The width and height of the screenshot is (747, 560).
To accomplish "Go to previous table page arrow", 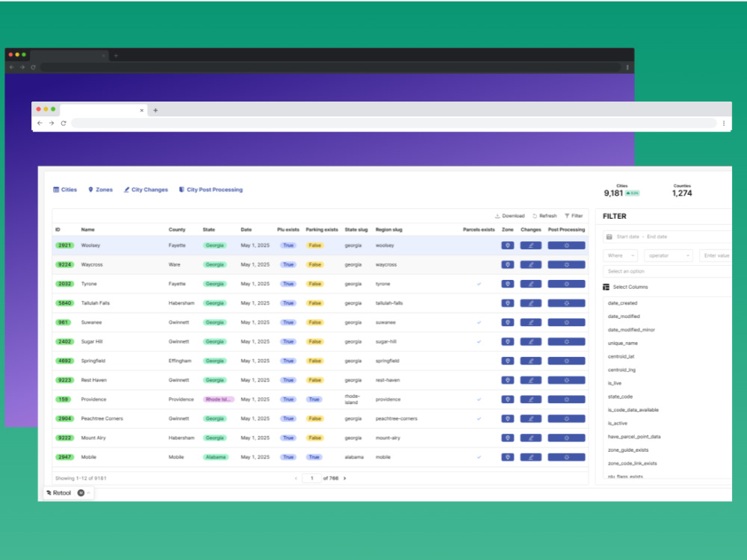I will coord(296,479).
